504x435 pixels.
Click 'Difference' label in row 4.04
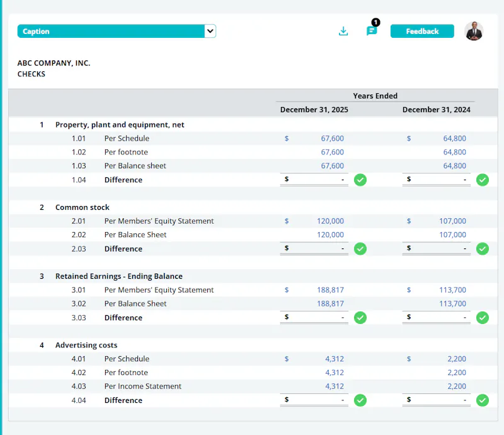[123, 400]
